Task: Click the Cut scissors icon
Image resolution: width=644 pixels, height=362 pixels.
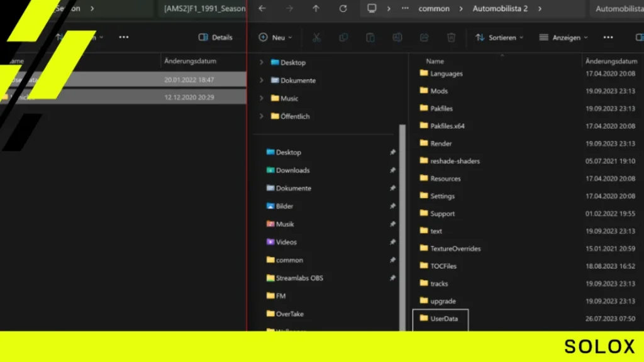Action: (316, 37)
